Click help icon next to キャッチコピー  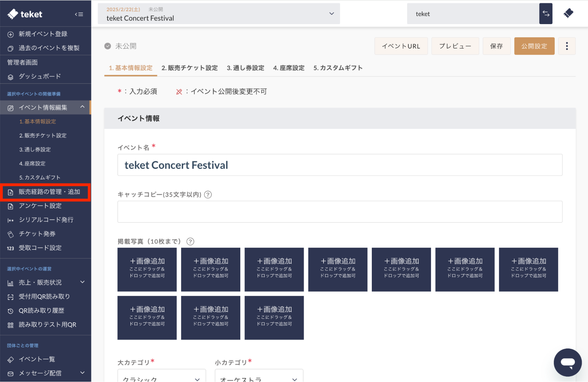208,195
